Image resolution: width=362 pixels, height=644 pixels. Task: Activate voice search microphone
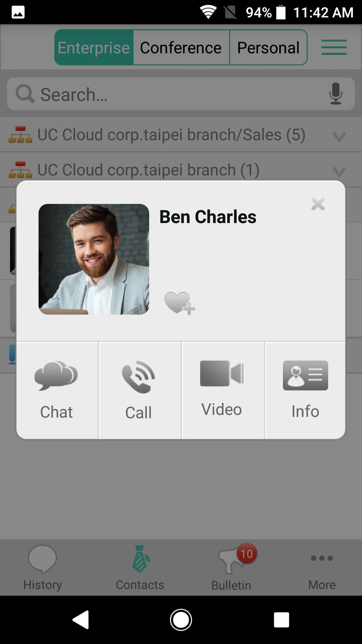coord(336,94)
